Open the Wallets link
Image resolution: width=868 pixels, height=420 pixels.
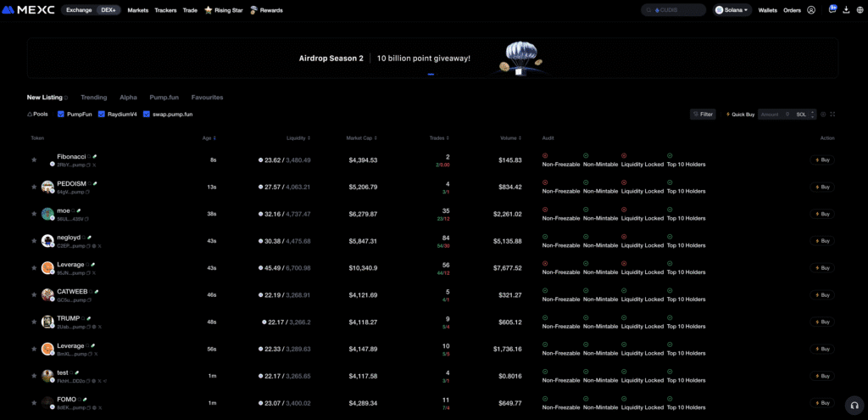click(768, 10)
